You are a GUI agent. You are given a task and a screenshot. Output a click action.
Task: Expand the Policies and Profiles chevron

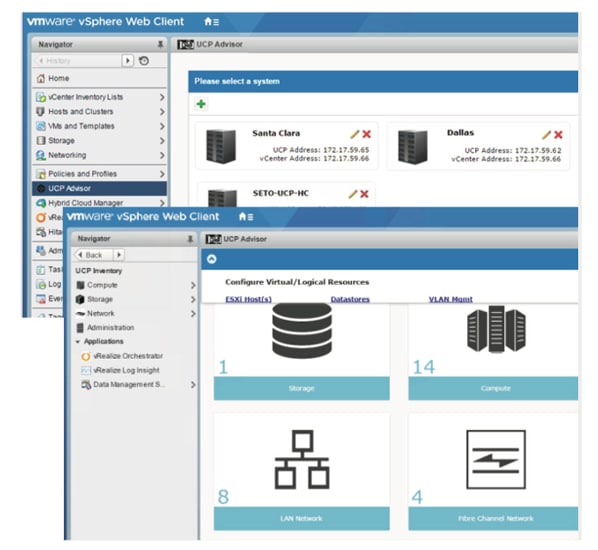coord(162,174)
